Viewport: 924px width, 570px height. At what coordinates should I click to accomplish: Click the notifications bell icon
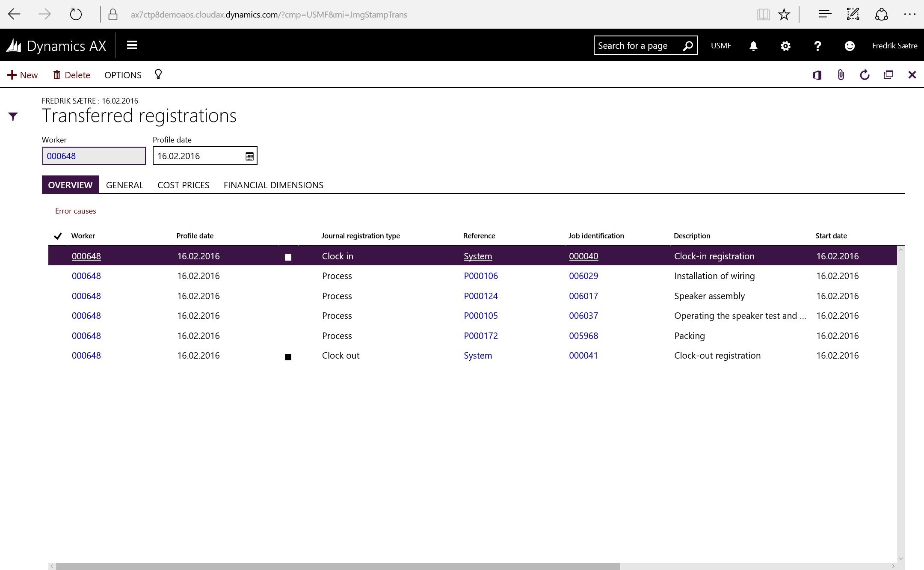pyautogui.click(x=753, y=46)
